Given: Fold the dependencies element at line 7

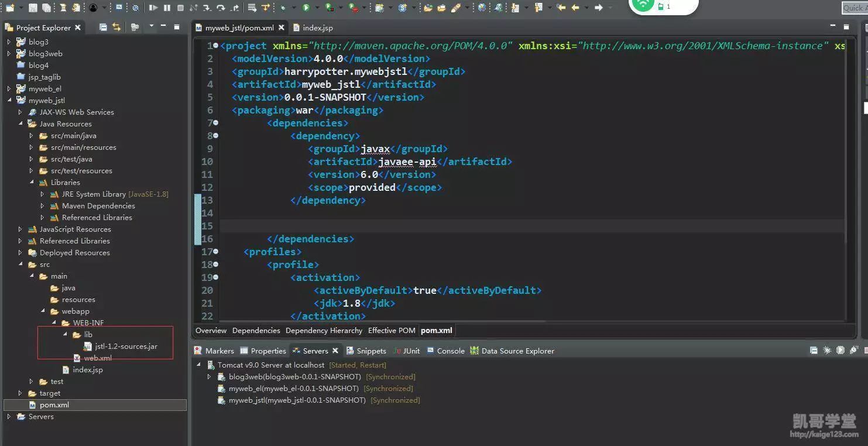Looking at the screenshot, I should coord(215,123).
